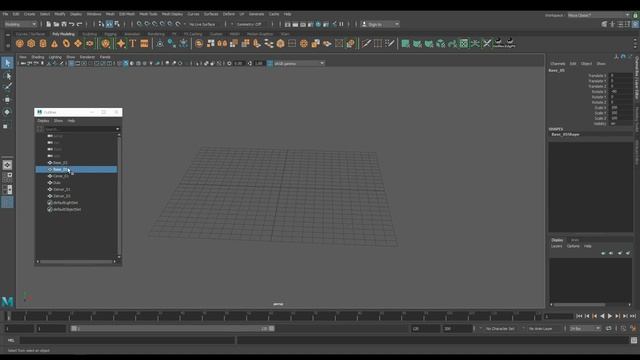Go to the end of playback range
Image resolution: width=640 pixels, height=360 pixels.
point(633,316)
